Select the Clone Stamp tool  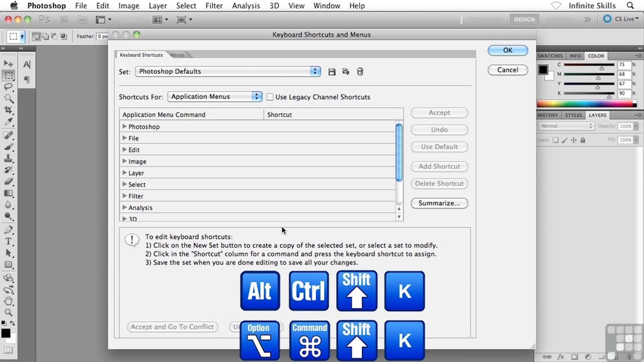[x=9, y=158]
